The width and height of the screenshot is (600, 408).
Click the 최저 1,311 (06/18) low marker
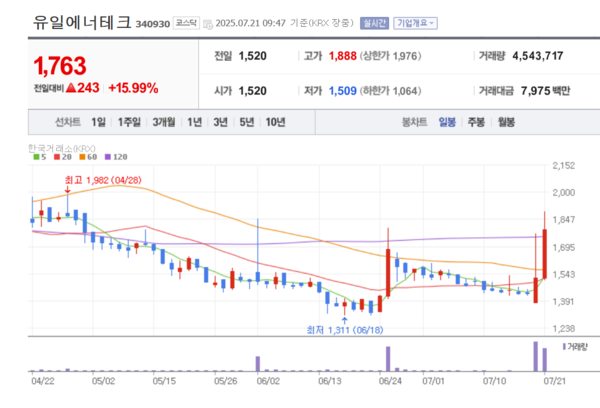(345, 330)
